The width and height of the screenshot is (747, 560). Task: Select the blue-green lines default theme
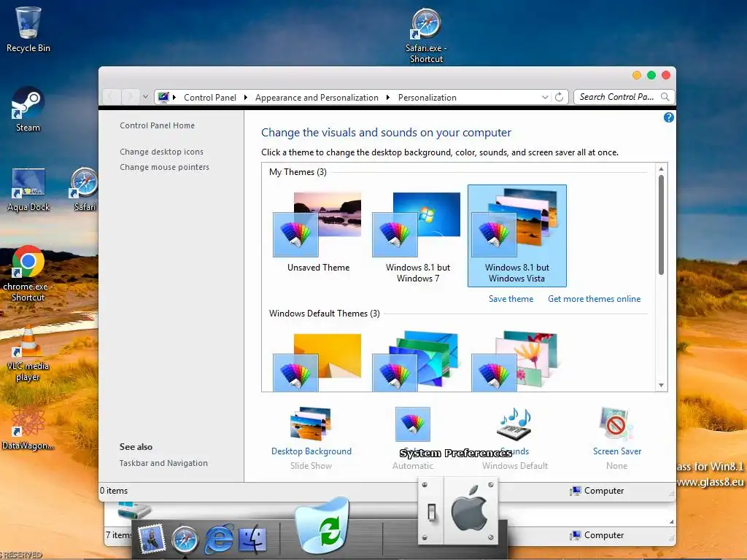[415, 361]
